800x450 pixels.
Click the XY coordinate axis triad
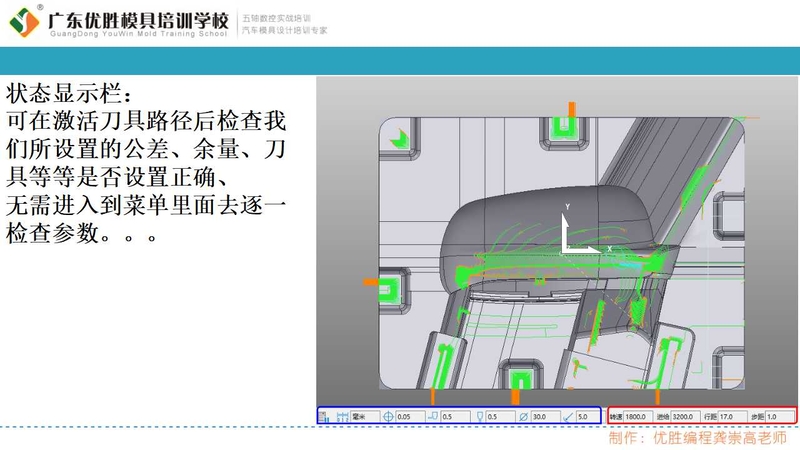coord(584,230)
